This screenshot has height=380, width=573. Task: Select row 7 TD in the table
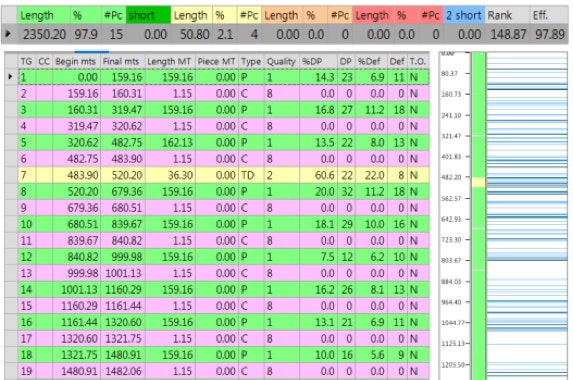pyautogui.click(x=223, y=175)
